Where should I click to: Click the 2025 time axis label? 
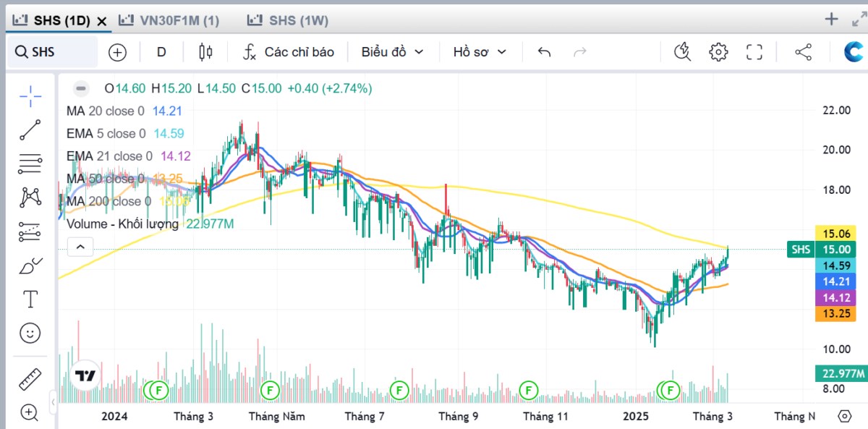637,416
